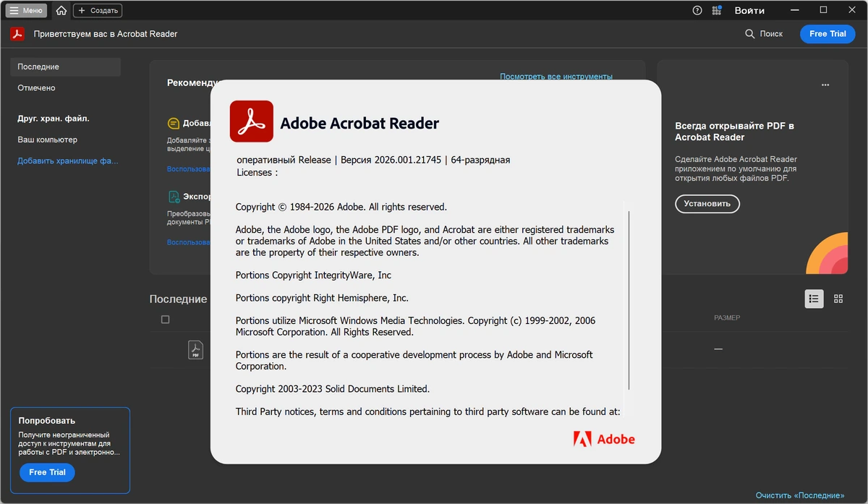Maximize the Acrobat Reader window
Screen dimensions: 868x504
click(823, 10)
